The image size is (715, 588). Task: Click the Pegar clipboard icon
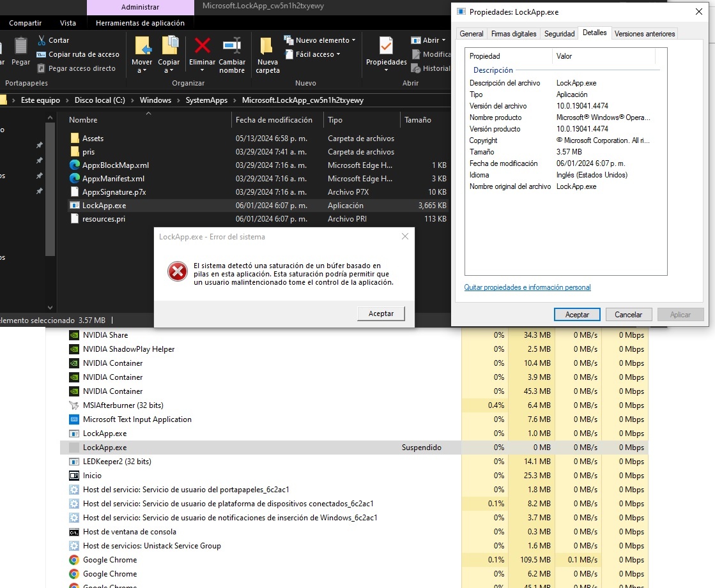point(20,47)
